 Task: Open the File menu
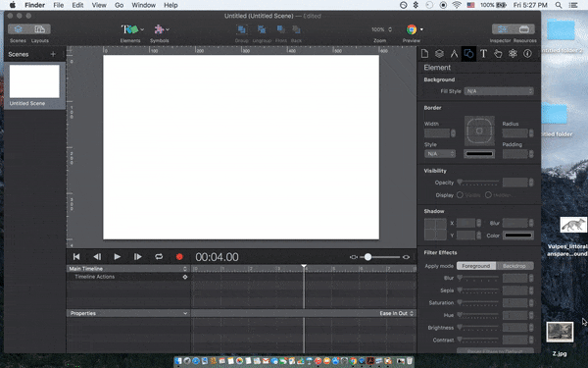coord(58,5)
